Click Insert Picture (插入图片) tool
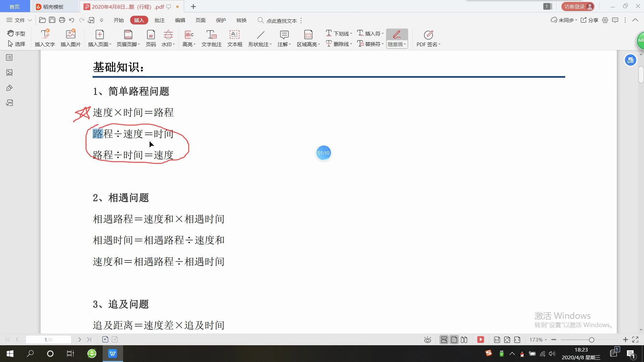This screenshot has height=362, width=644. (70, 38)
